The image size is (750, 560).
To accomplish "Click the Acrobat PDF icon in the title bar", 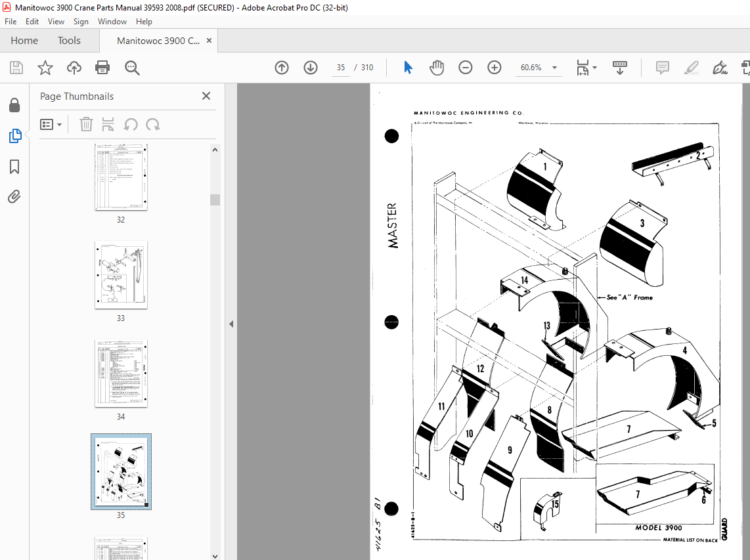I will pos(7,7).
